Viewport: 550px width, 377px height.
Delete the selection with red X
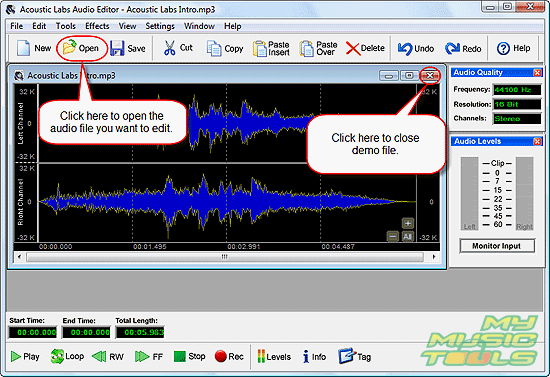pos(365,48)
